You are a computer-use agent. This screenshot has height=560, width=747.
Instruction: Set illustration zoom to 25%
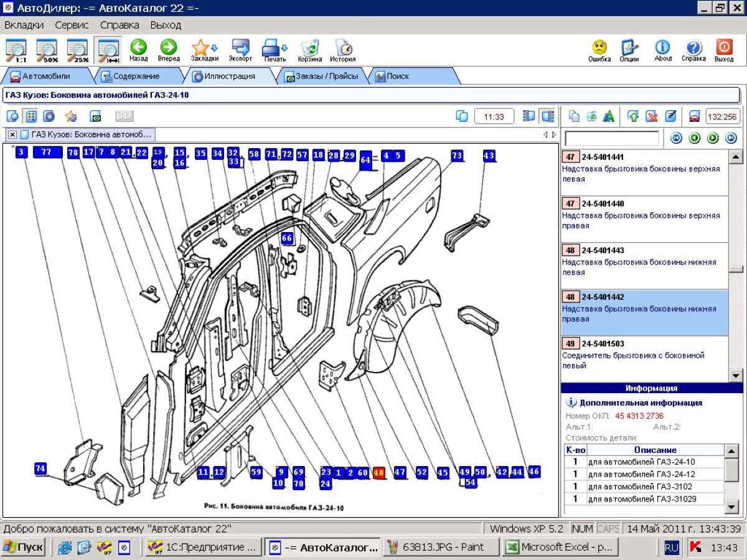(77, 50)
